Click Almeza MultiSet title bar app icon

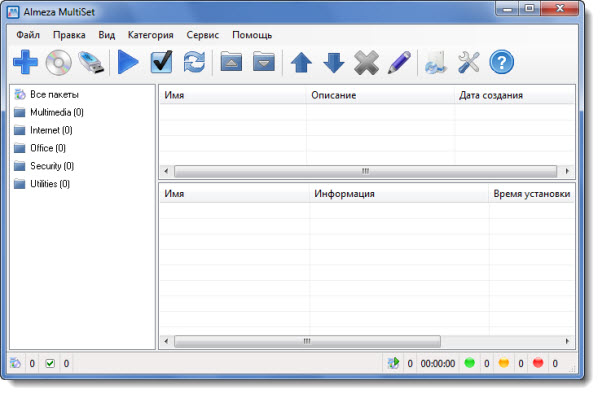point(13,12)
